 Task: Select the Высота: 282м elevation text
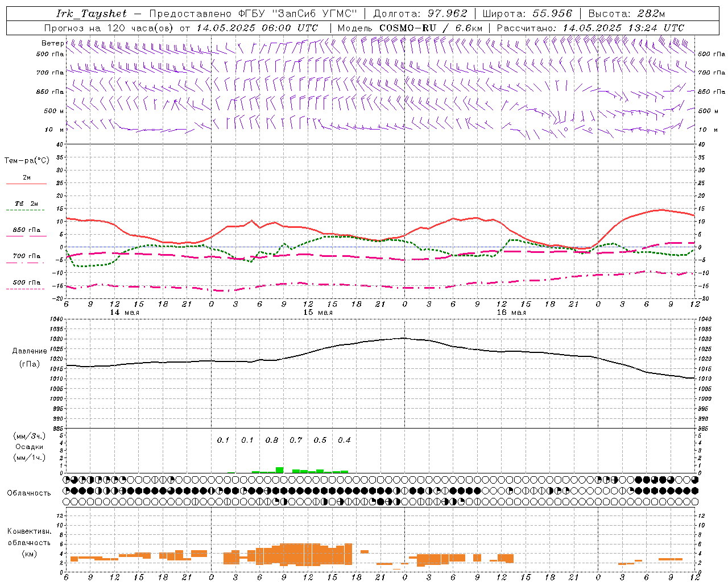point(626,14)
